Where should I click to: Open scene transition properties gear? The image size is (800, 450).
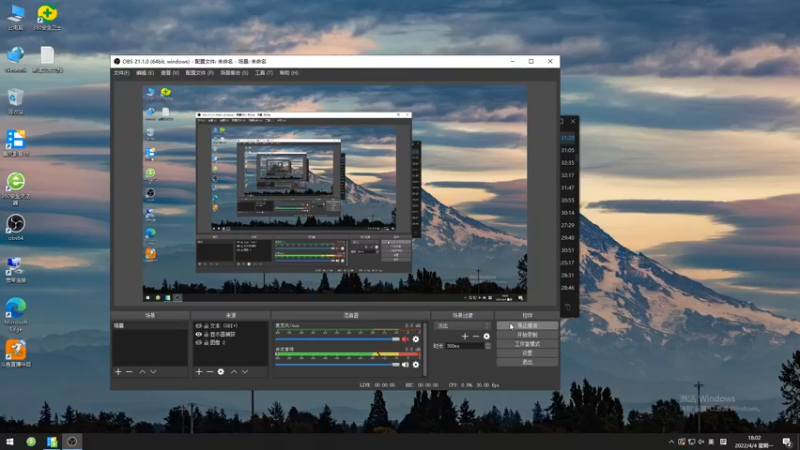[x=487, y=336]
